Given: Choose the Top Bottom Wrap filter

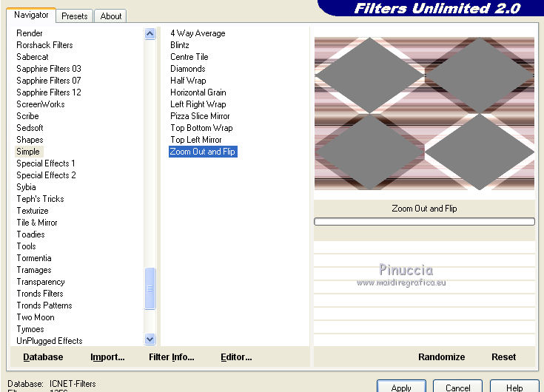Looking at the screenshot, I should click(201, 128).
